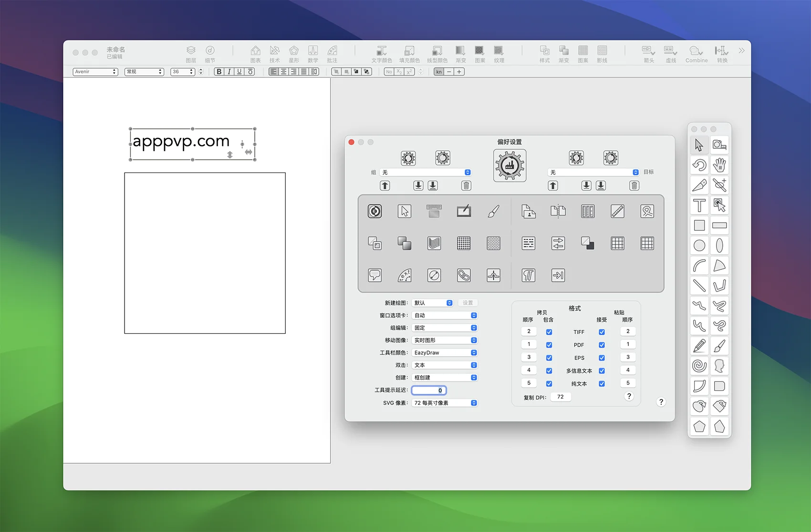Open 工具栏颜色 EazyDraw dropdown
Image resolution: width=811 pixels, height=532 pixels.
[445, 352]
